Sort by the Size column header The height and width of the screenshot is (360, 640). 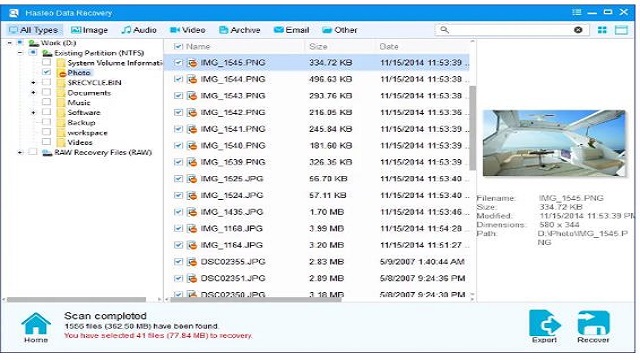[318, 47]
